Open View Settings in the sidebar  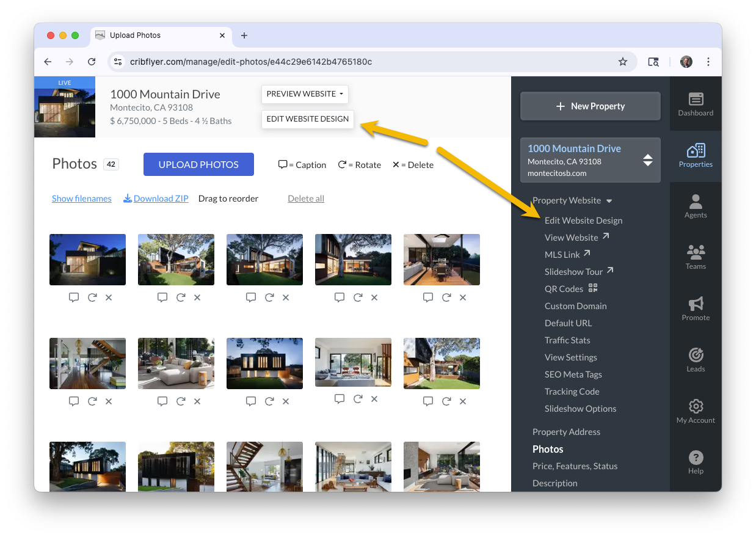pyautogui.click(x=570, y=357)
